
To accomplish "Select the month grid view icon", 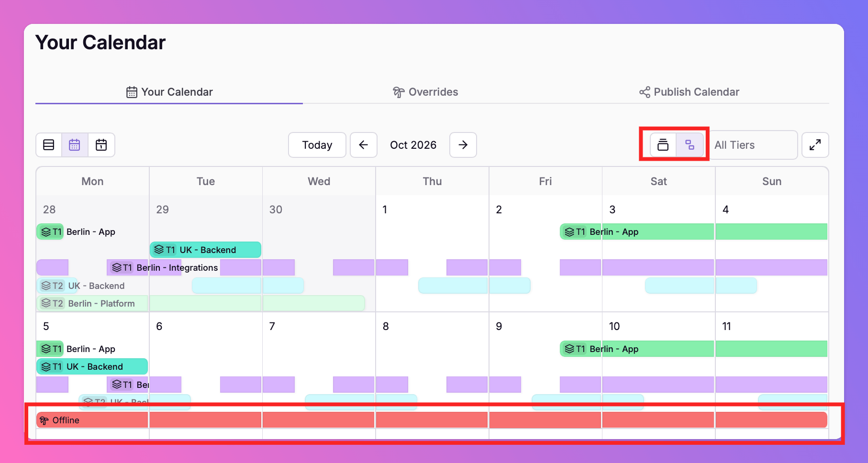I will click(75, 145).
